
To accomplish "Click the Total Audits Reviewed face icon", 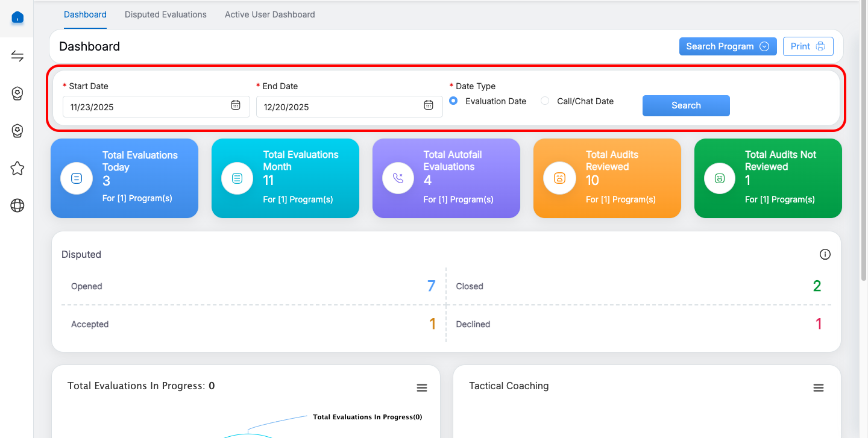I will pyautogui.click(x=559, y=178).
